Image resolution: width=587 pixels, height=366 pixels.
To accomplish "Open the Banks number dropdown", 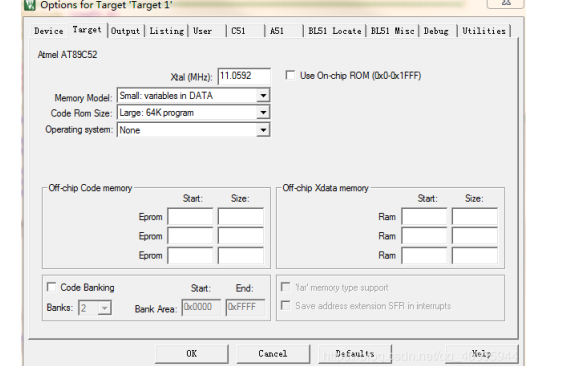I will (x=95, y=308).
